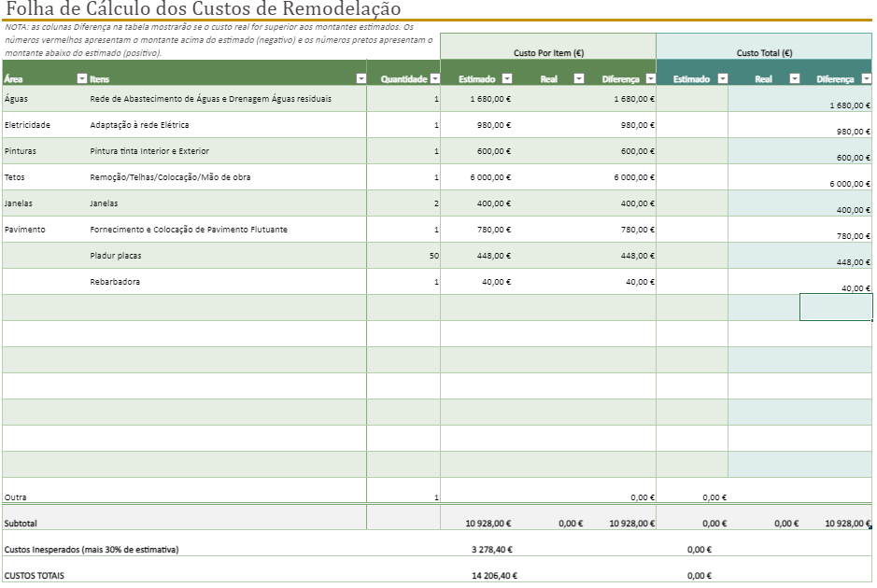
Task: Click the Custo Total (€) header
Action: pyautogui.click(x=764, y=47)
